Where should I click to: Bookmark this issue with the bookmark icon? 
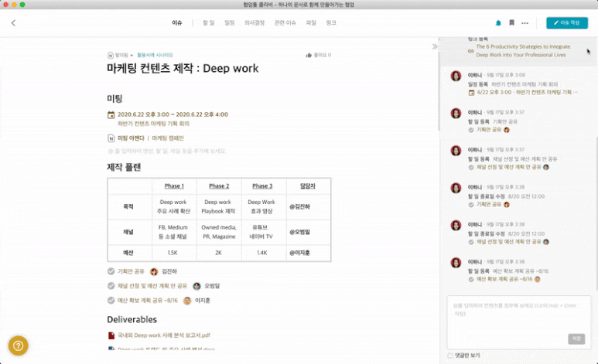[x=512, y=23]
